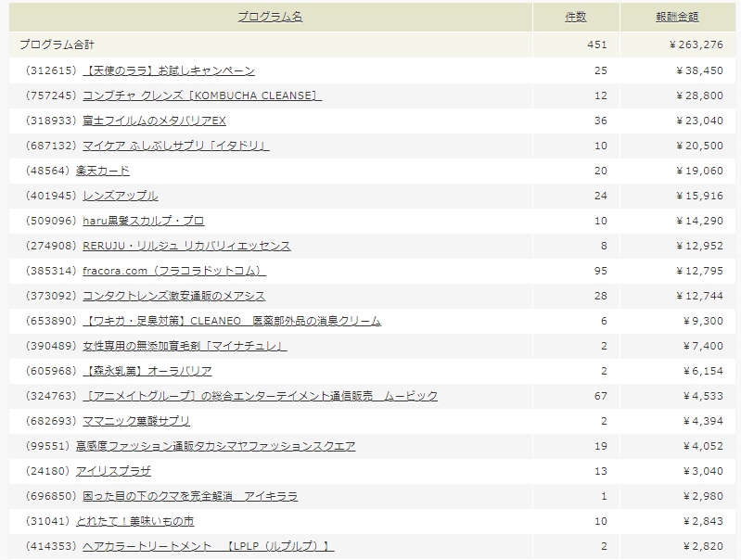Open レンズアップル program link

120,197
